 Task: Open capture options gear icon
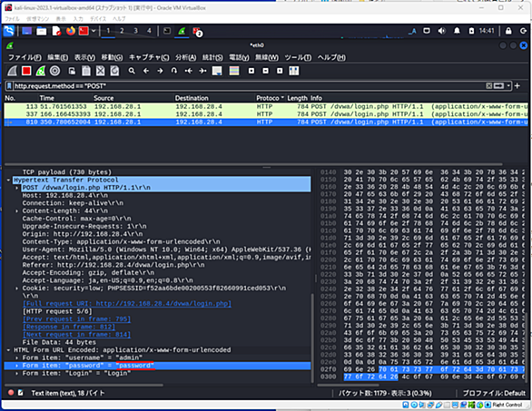tap(54, 71)
